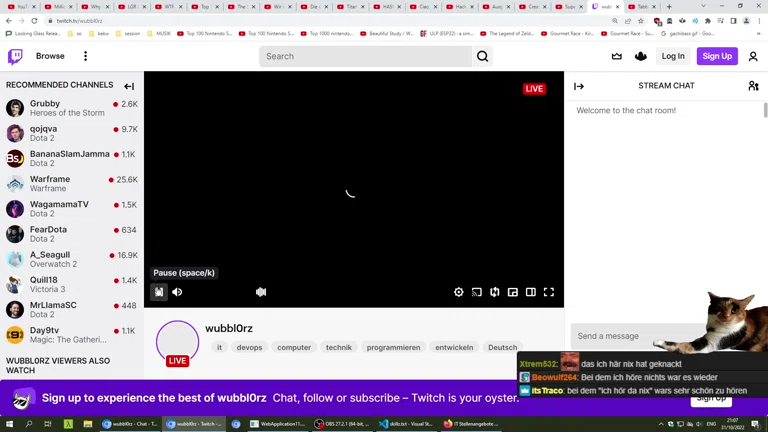Click the Twitch logo home icon
Image resolution: width=768 pixels, height=432 pixels.
pos(16,56)
